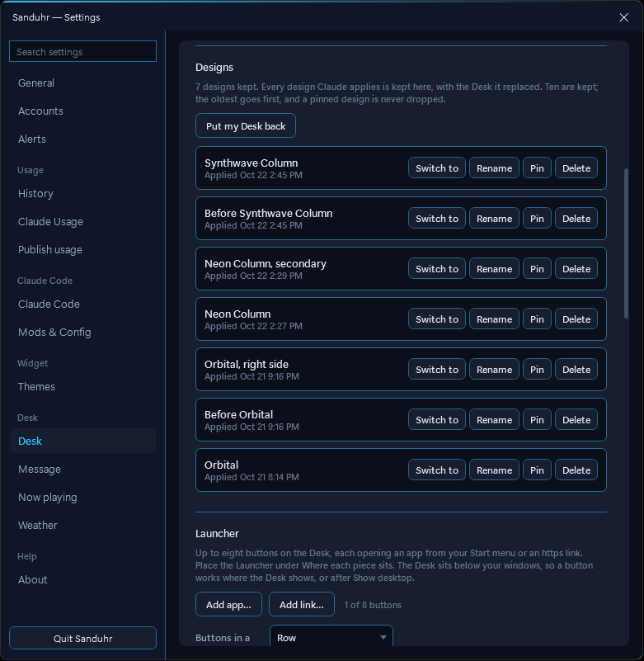644x661 pixels.
Task: Switch to the 8:14 PM Orbital design
Action: coord(437,470)
